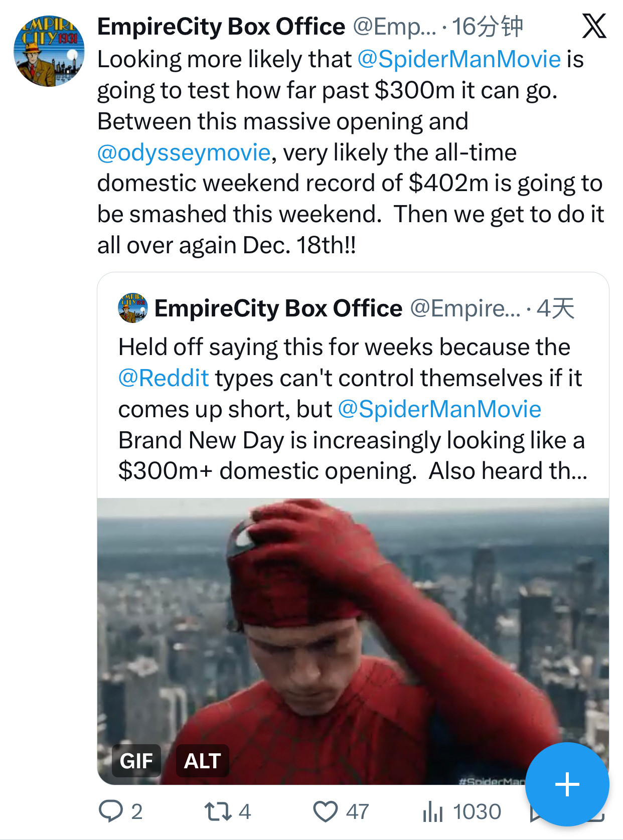Open @SpiderManMovie mention in quoted tweet
Image resolution: width=623 pixels, height=840 pixels.
click(440, 409)
